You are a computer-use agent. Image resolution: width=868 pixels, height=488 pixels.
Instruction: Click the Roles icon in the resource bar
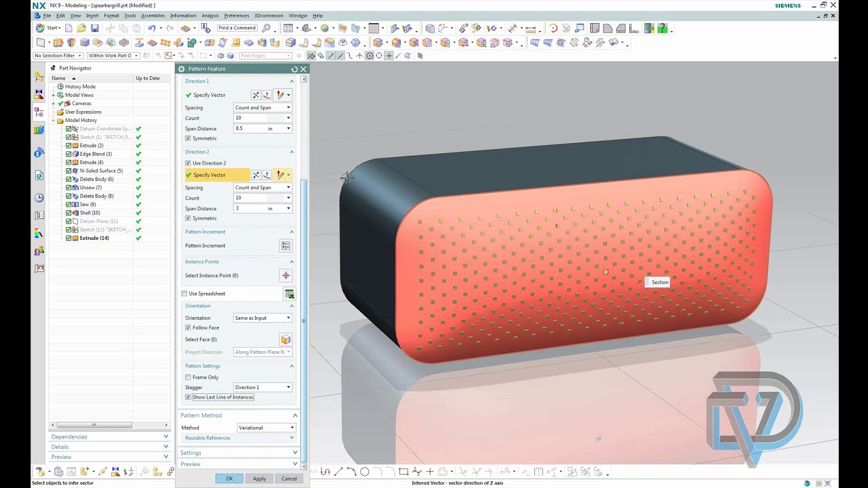coord(39,251)
